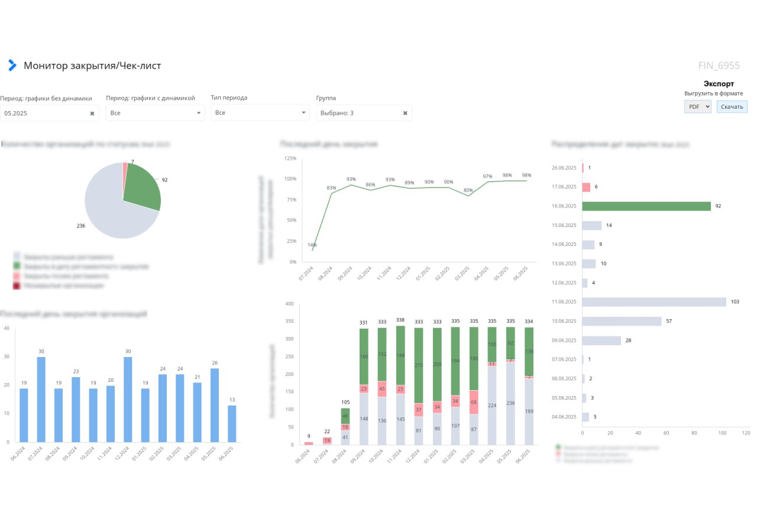Screen dimensions: 757x532
Task: Select the gray 148 segment in 09.2024 column
Action: [364, 419]
